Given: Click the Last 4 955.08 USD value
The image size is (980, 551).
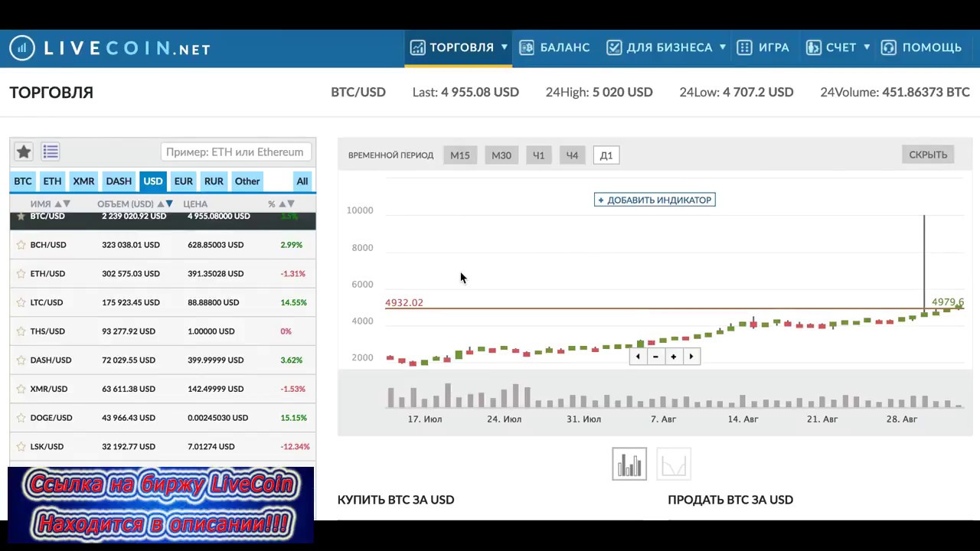Looking at the screenshot, I should tap(480, 92).
